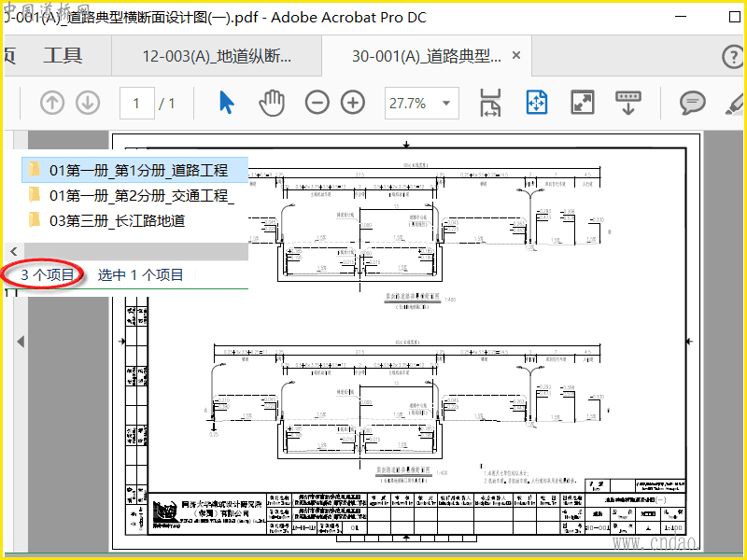Screen dimensions: 747x560
Task: Choose the Selection arrow tool
Action: pos(226,103)
